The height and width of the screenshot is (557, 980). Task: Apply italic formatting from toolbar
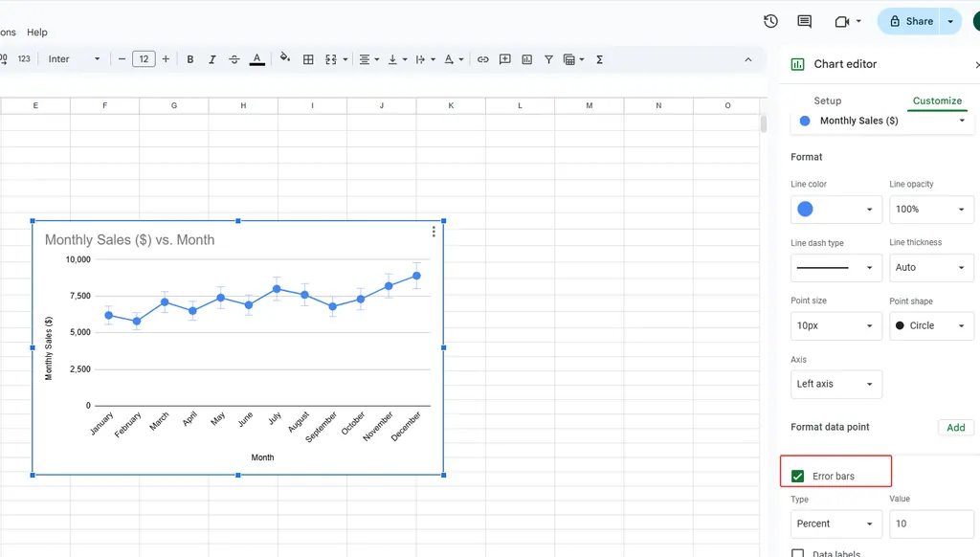[x=212, y=59]
